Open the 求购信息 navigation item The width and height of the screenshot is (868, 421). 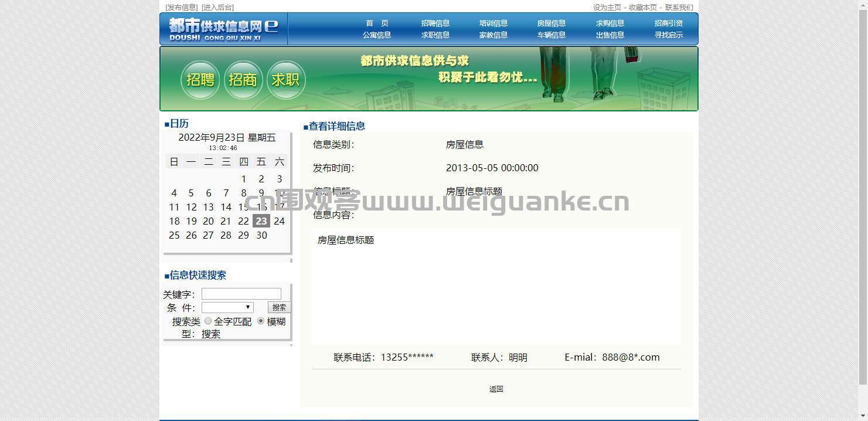[x=610, y=23]
